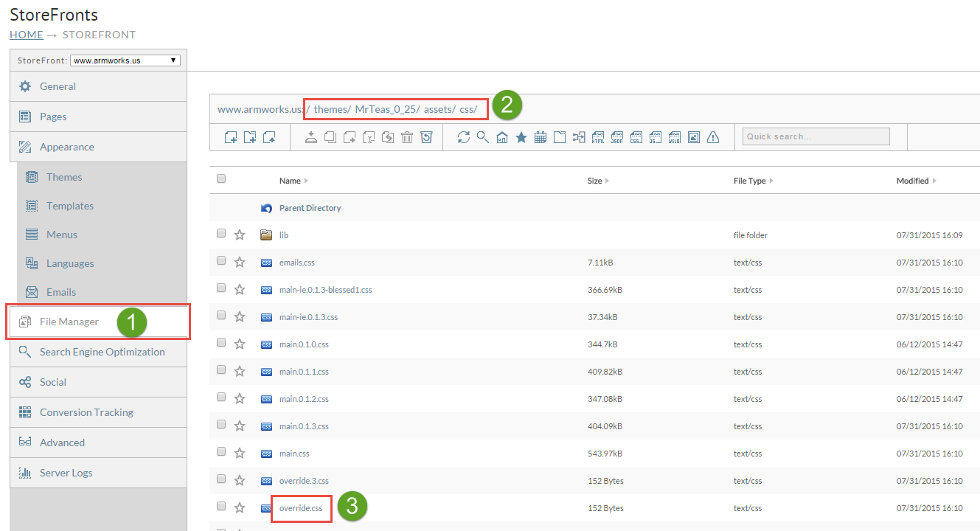980x531 pixels.
Task: Sort by Name column arrow
Action: [306, 181]
